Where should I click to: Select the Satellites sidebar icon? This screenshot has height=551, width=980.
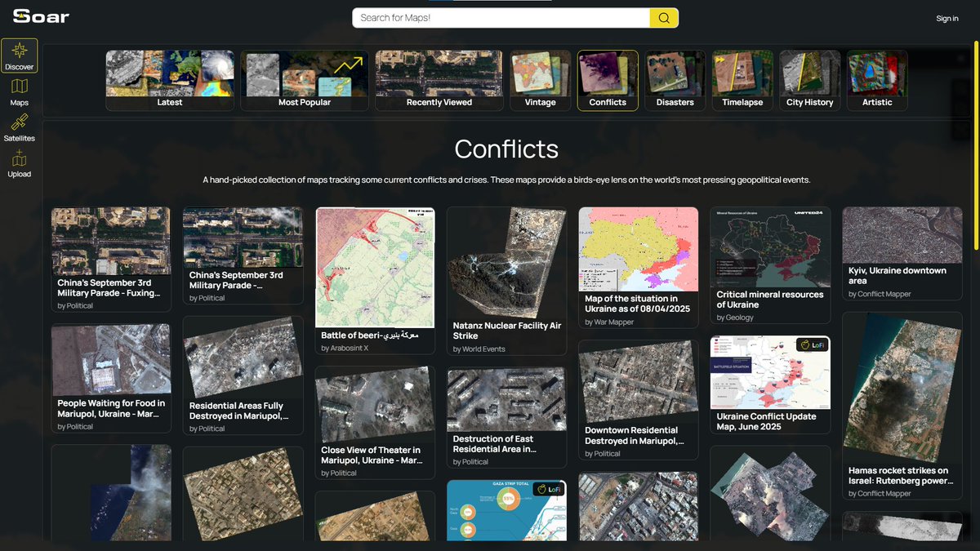pos(19,128)
